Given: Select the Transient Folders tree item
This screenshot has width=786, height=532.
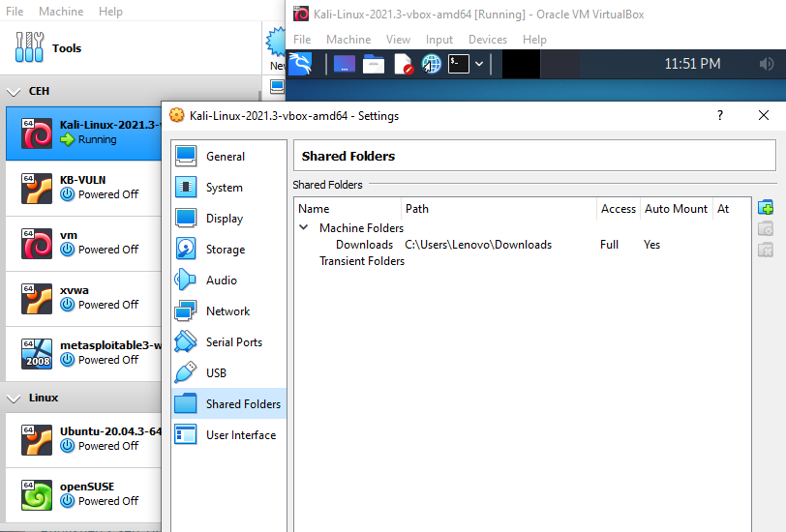Looking at the screenshot, I should click(362, 261).
